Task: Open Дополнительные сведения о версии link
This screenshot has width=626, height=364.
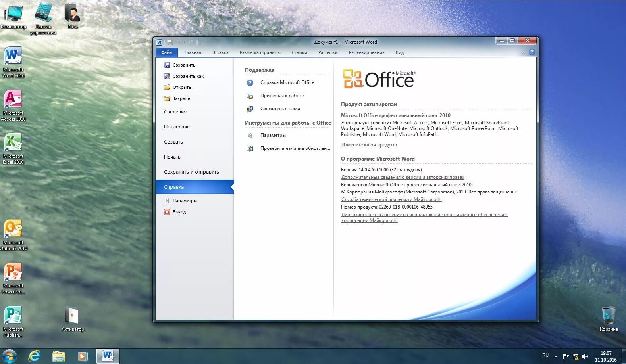Action: click(x=403, y=177)
